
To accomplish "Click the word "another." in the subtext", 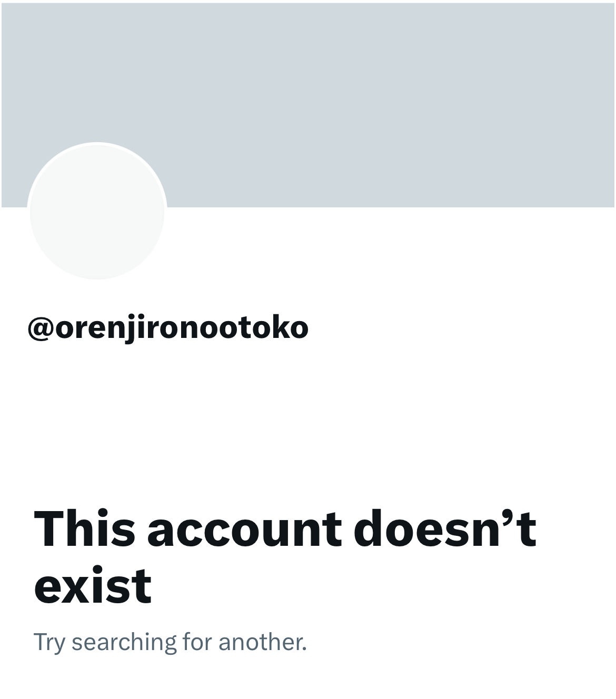I will (x=262, y=642).
